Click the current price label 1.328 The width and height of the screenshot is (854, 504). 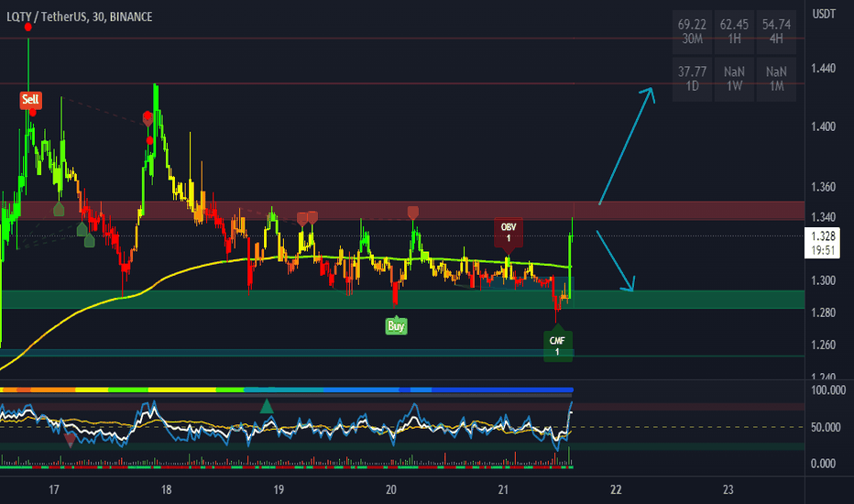coord(823,243)
